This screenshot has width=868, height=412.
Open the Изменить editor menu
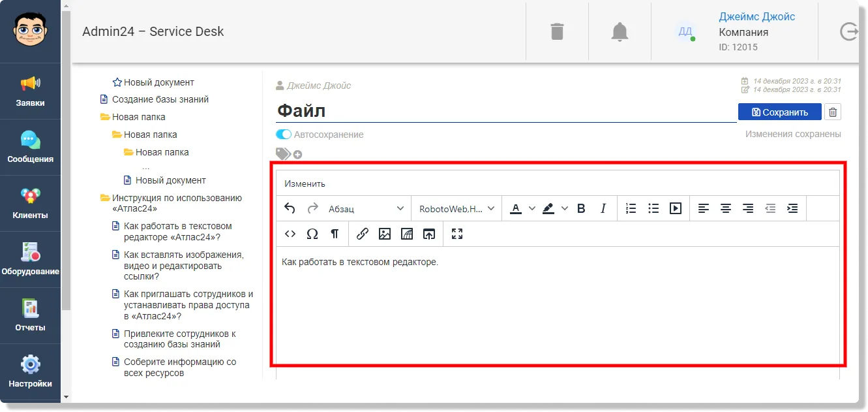pos(305,183)
